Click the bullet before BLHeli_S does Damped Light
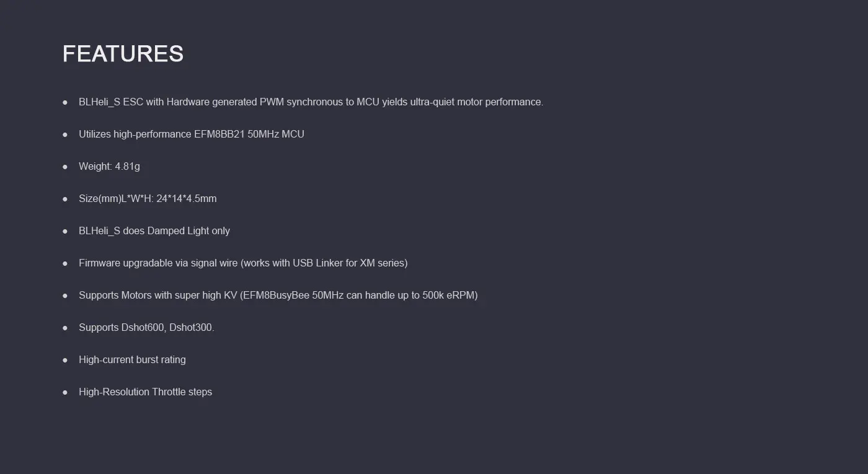The width and height of the screenshot is (868, 474). click(65, 231)
